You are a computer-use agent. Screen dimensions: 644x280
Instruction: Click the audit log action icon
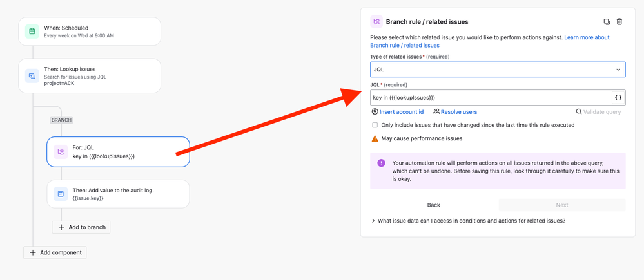pyautogui.click(x=61, y=194)
